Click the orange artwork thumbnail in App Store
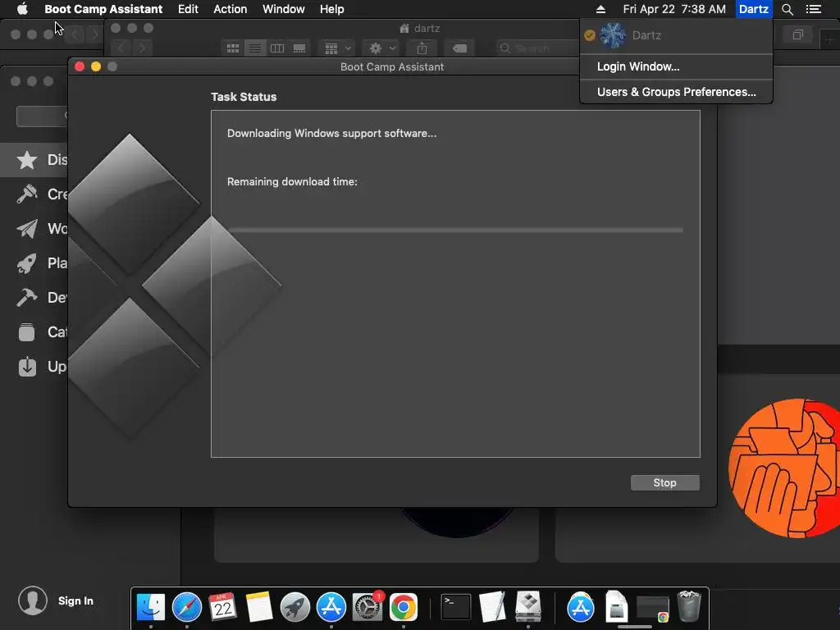Image resolution: width=840 pixels, height=630 pixels. tap(784, 468)
